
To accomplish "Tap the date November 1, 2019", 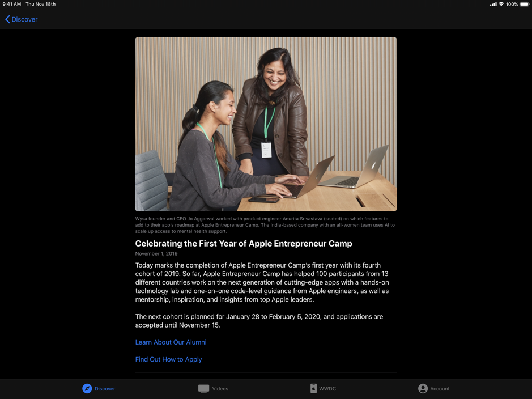I will pyautogui.click(x=156, y=254).
